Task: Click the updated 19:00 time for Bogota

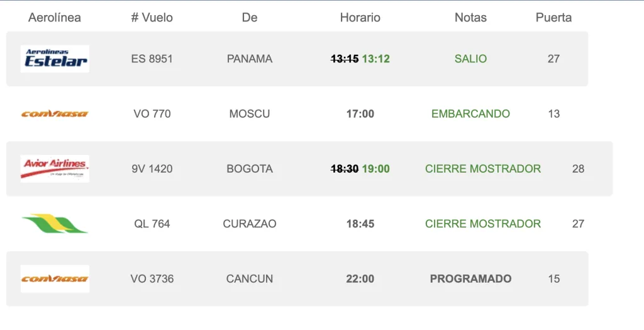Action: [x=376, y=169]
